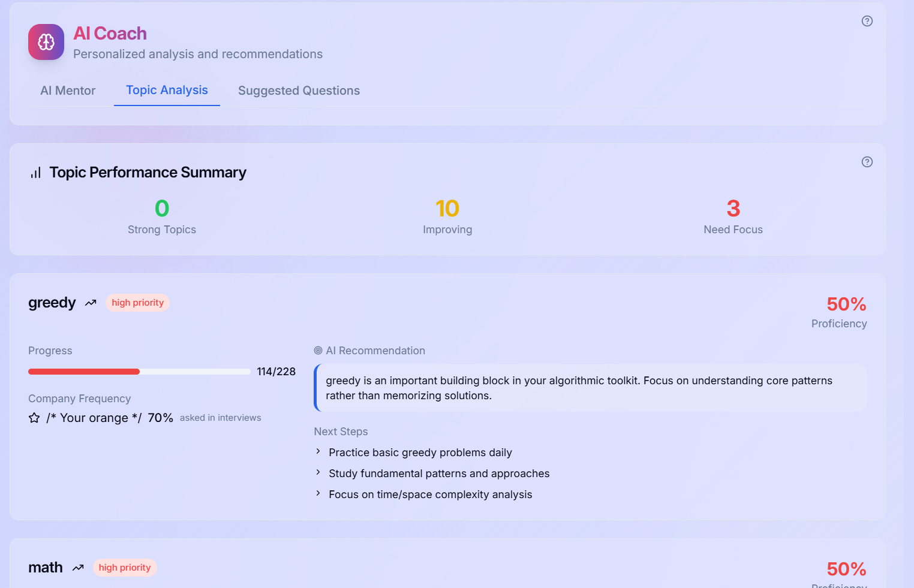
Task: Click the 10 Improving count
Action: coord(447,209)
